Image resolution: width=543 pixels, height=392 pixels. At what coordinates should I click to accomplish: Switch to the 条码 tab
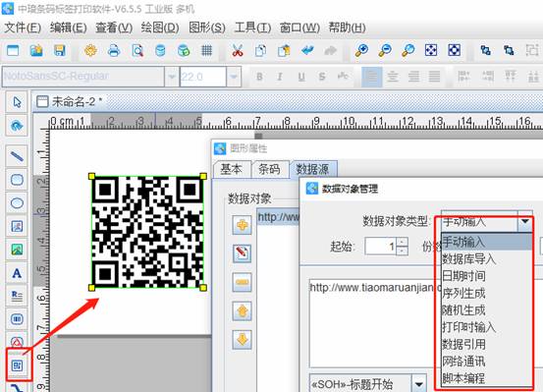[x=269, y=169]
